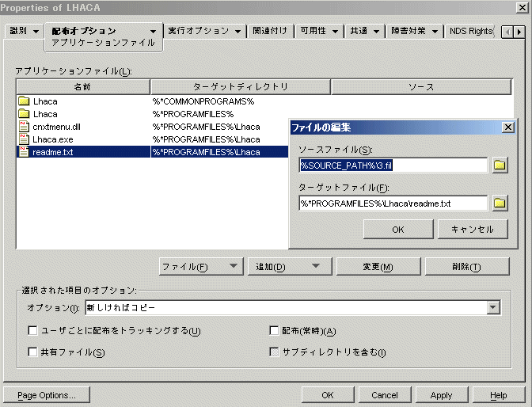Open the 共通 tab dropdown arrow
The height and width of the screenshot is (407, 532).
pyautogui.click(x=376, y=32)
